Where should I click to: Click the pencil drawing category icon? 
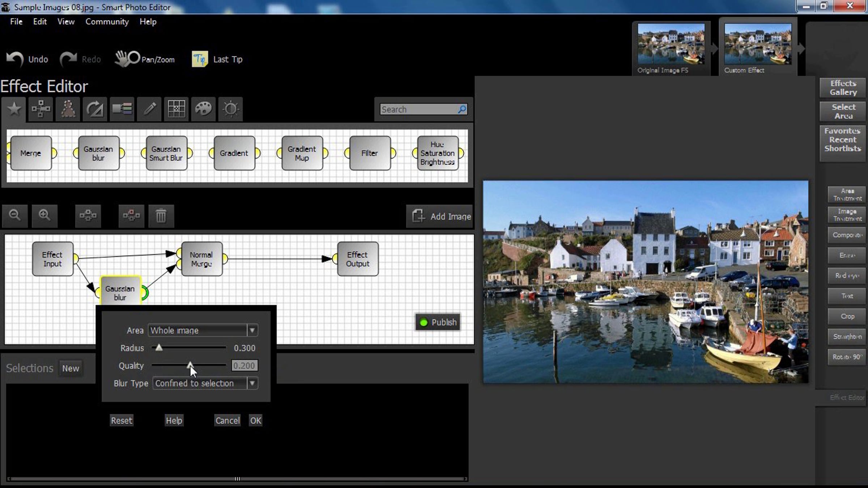tap(149, 109)
